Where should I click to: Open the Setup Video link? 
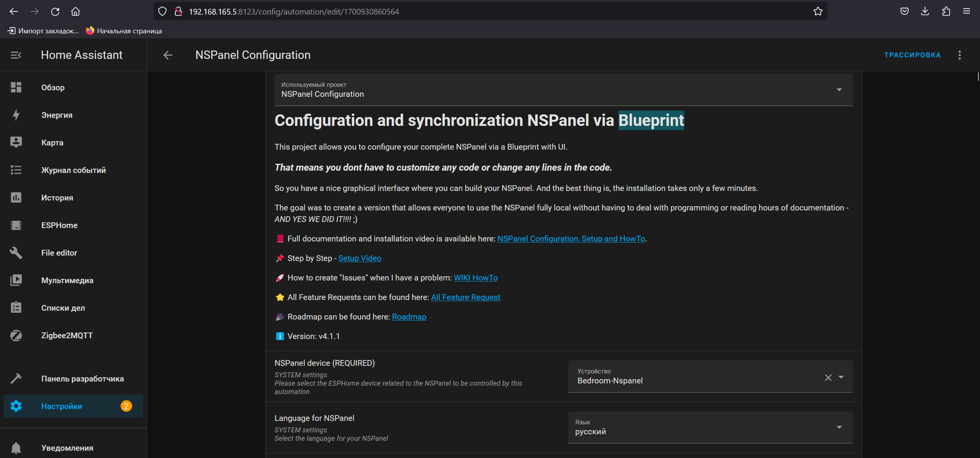[360, 258]
